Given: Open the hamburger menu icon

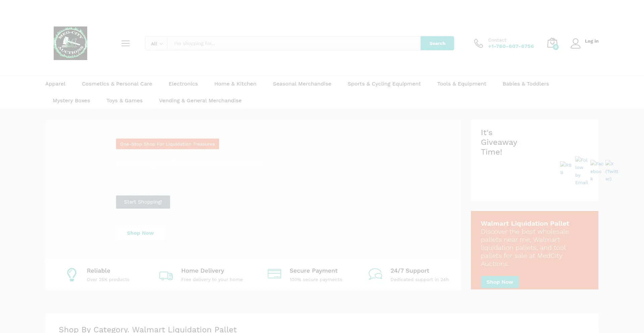Looking at the screenshot, I should [x=125, y=43].
